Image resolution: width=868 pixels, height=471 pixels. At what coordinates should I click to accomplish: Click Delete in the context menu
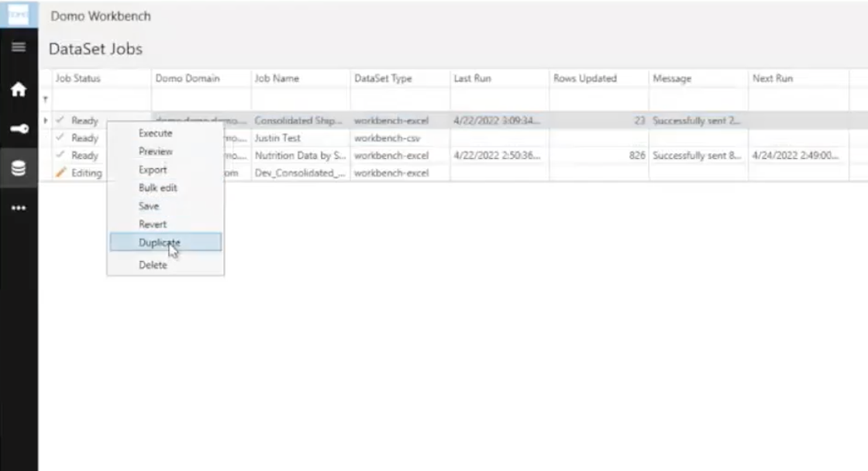[x=152, y=264]
